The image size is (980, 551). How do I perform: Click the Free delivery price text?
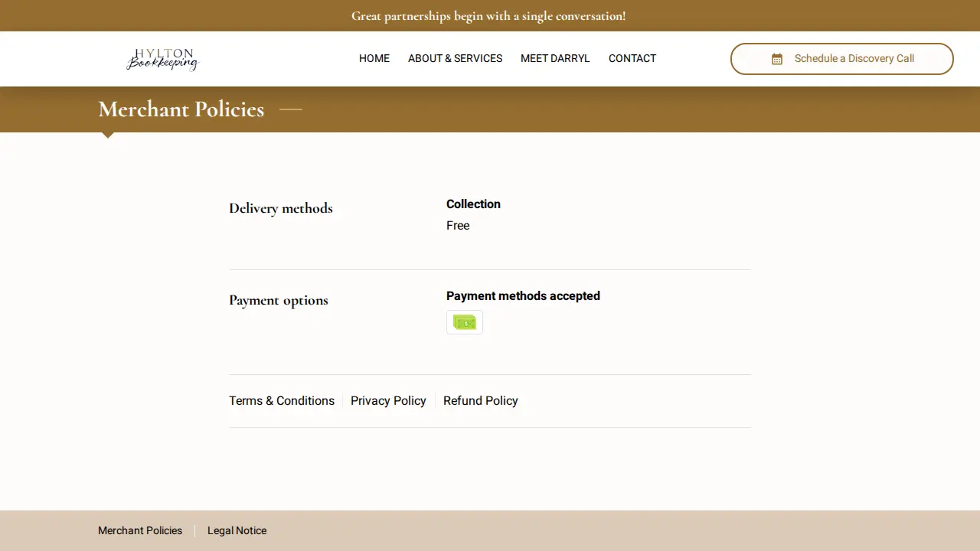point(458,225)
